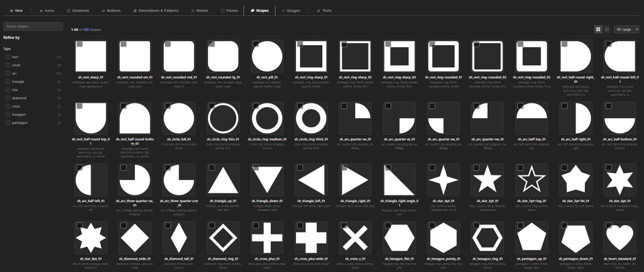Tick checkbox on sh_cross_plus-wide_01 card
Viewport: 644px width, 272px height.
[x=300, y=225]
